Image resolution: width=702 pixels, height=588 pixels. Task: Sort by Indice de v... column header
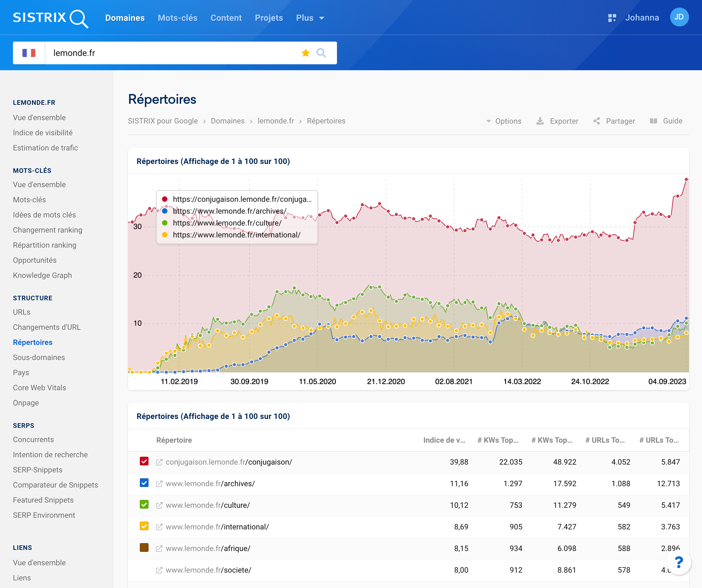[444, 440]
